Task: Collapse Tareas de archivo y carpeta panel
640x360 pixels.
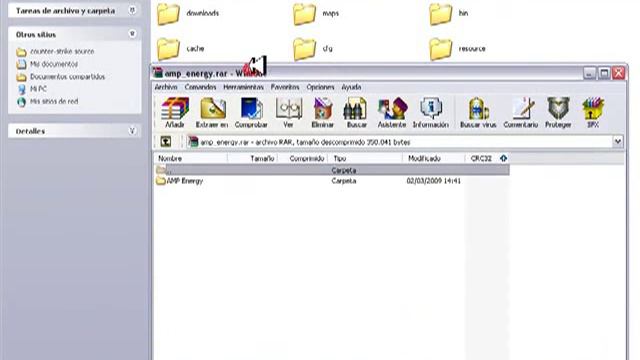Action: coord(132,10)
